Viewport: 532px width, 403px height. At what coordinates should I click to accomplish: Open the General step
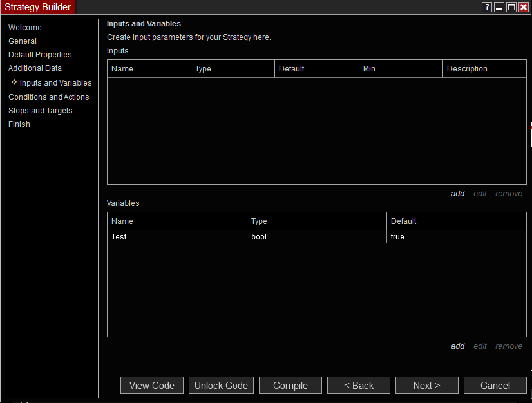[23, 41]
